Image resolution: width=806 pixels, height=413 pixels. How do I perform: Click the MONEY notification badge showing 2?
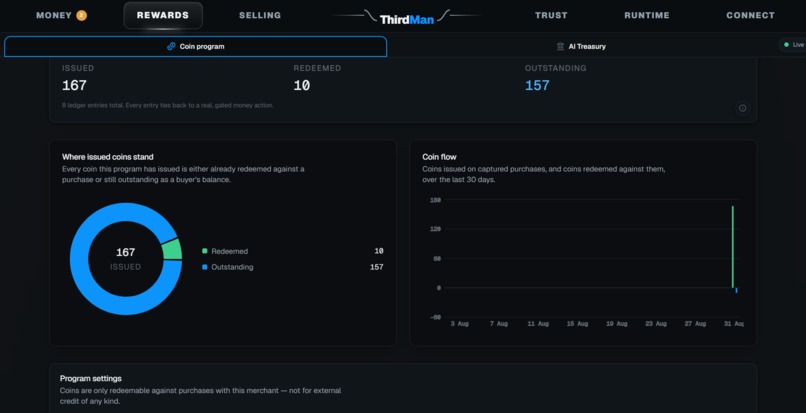[81, 15]
